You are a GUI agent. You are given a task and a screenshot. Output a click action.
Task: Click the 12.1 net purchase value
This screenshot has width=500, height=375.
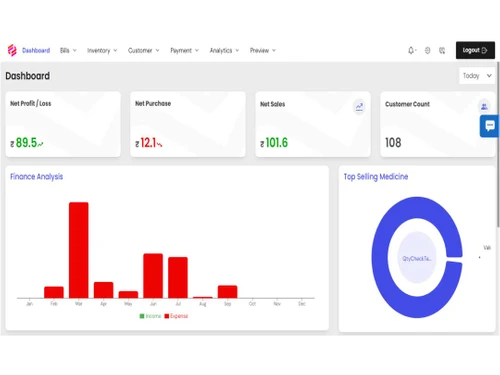click(x=148, y=143)
